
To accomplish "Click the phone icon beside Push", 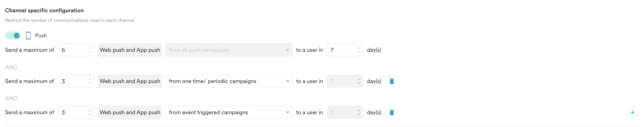I will tap(28, 35).
